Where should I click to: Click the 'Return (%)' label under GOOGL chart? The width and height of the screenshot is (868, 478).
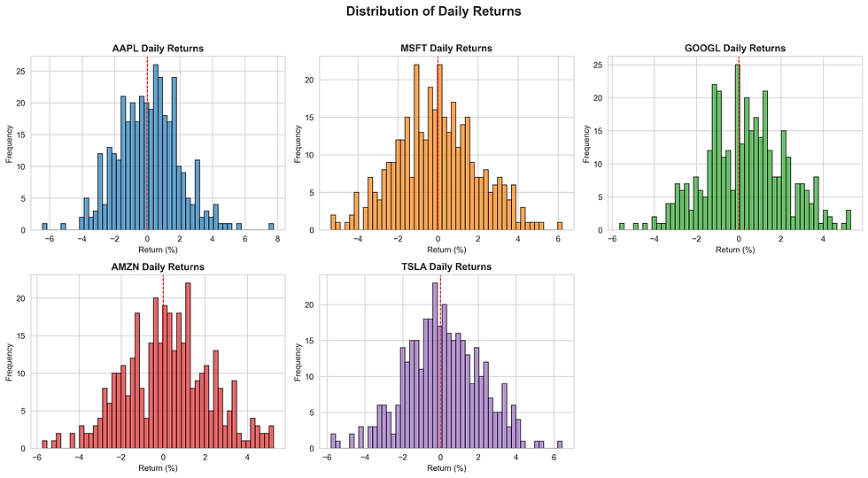[736, 251]
